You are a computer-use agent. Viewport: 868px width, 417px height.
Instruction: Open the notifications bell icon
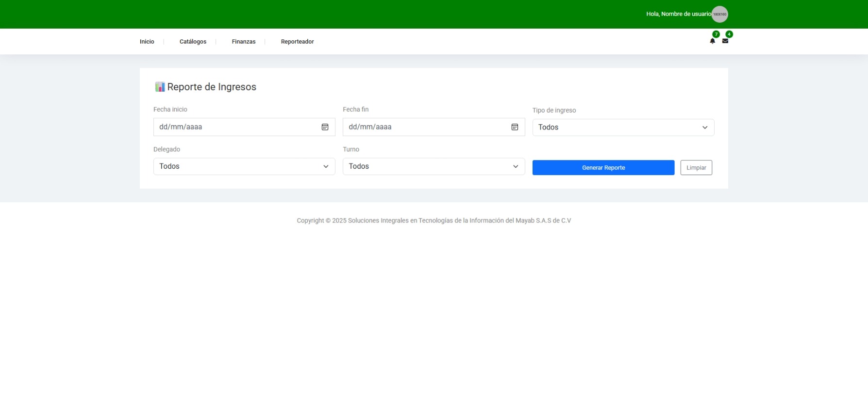coord(712,41)
